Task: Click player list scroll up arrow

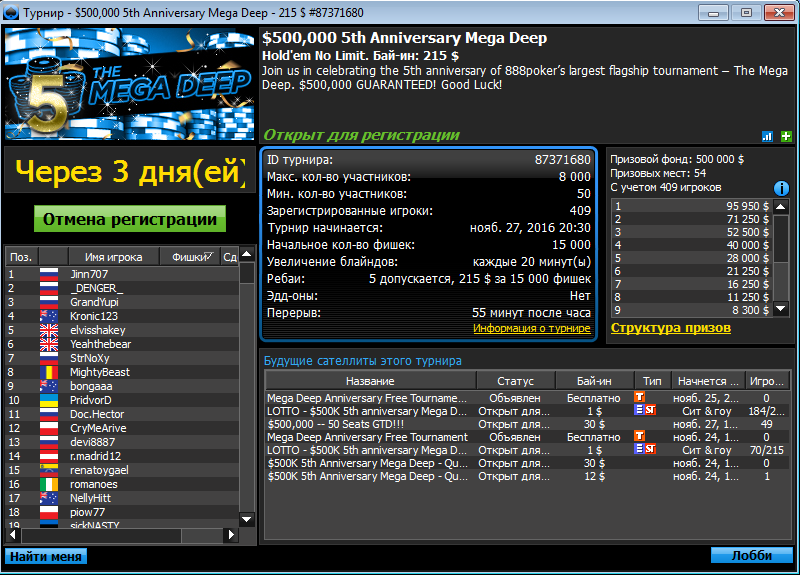Action: [x=247, y=254]
